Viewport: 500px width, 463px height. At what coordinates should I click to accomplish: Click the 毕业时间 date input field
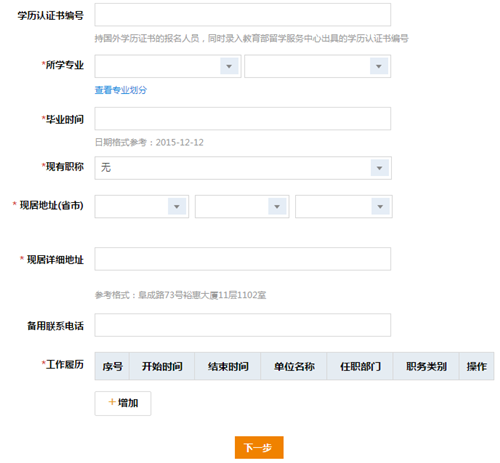(x=242, y=119)
